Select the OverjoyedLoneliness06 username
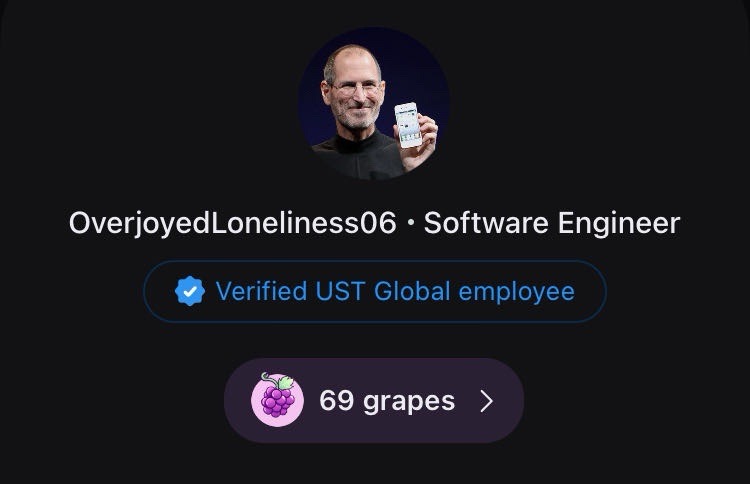 click(x=233, y=223)
